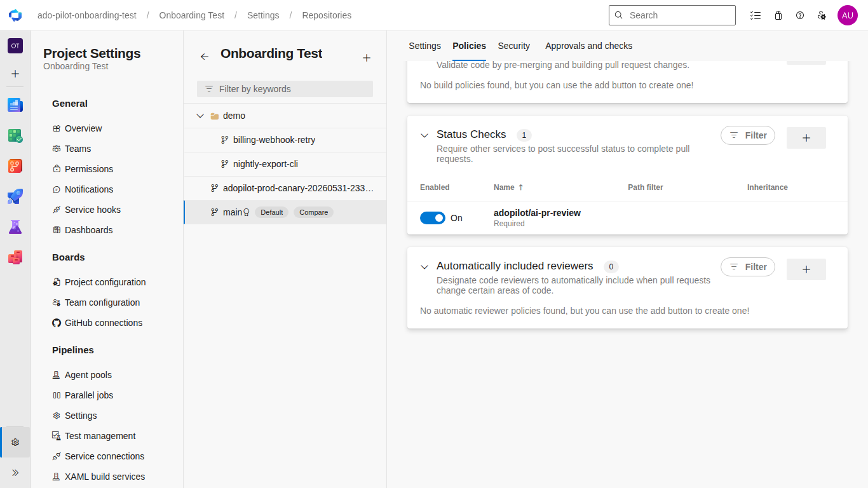
Task: Open the Repos hub icon
Action: tap(15, 166)
